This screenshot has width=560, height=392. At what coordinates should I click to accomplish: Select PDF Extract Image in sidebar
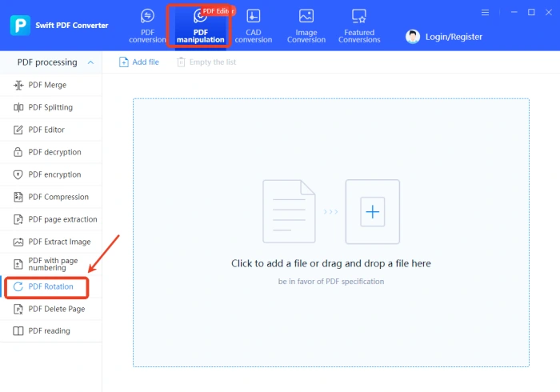point(51,242)
